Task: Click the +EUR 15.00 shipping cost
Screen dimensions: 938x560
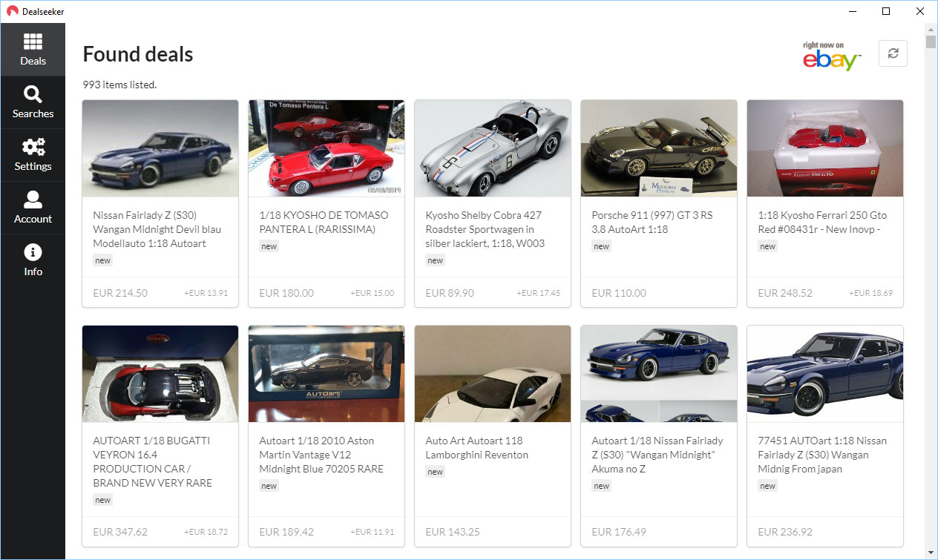Action: pos(373,293)
